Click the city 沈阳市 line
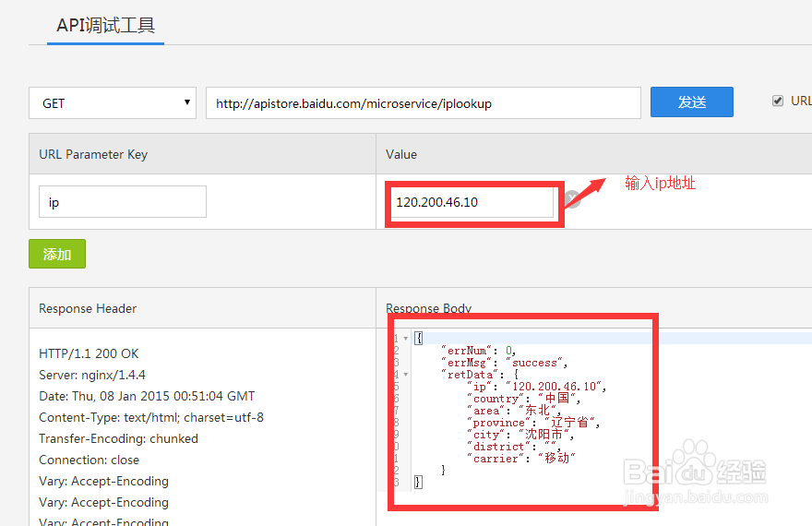The image size is (812, 526). (520, 434)
